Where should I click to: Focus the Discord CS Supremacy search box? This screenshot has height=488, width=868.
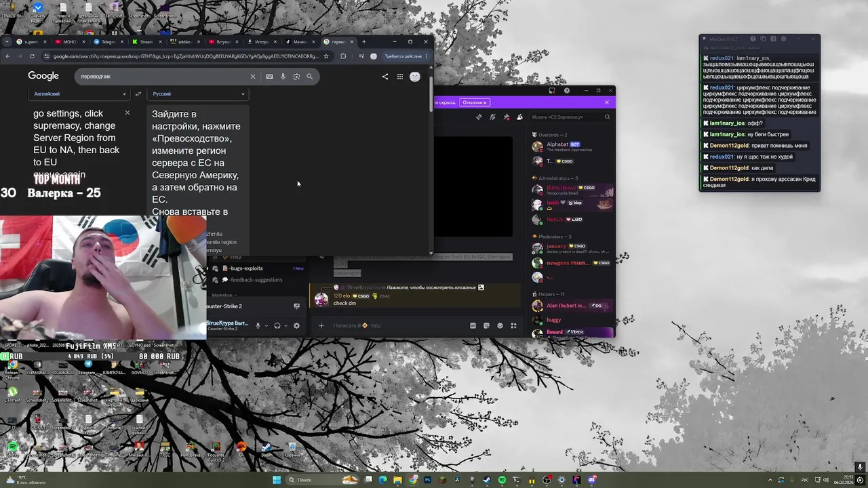point(571,117)
